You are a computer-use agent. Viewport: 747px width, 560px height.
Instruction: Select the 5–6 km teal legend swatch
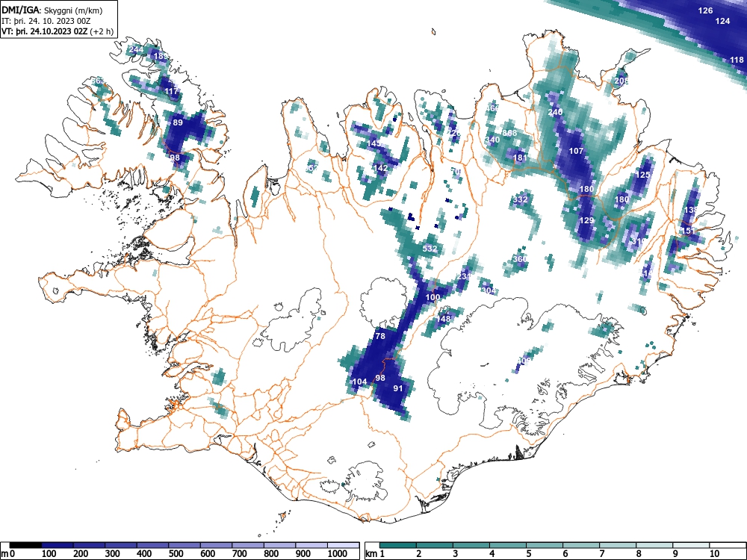[x=544, y=545]
